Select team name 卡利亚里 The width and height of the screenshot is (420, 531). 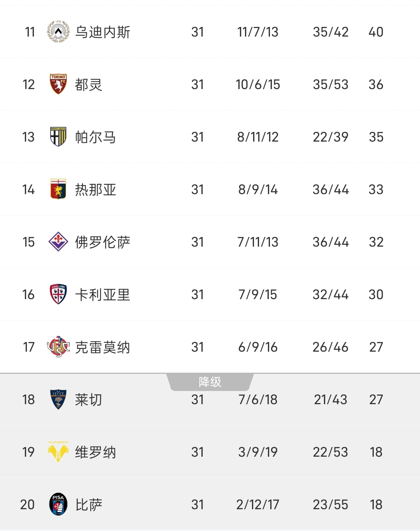[x=103, y=294]
